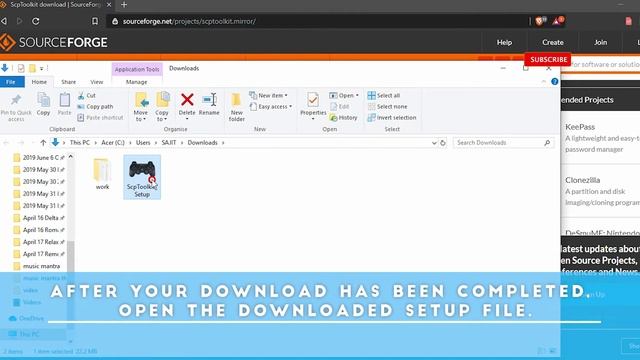This screenshot has height=360, width=640.
Task: Click the browser back arrow
Action: [4, 21]
